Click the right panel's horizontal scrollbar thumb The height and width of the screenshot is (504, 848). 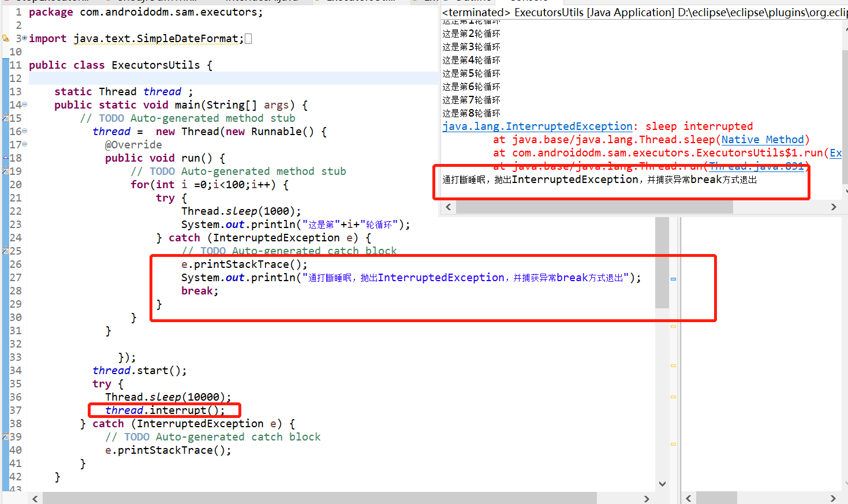[x=716, y=498]
